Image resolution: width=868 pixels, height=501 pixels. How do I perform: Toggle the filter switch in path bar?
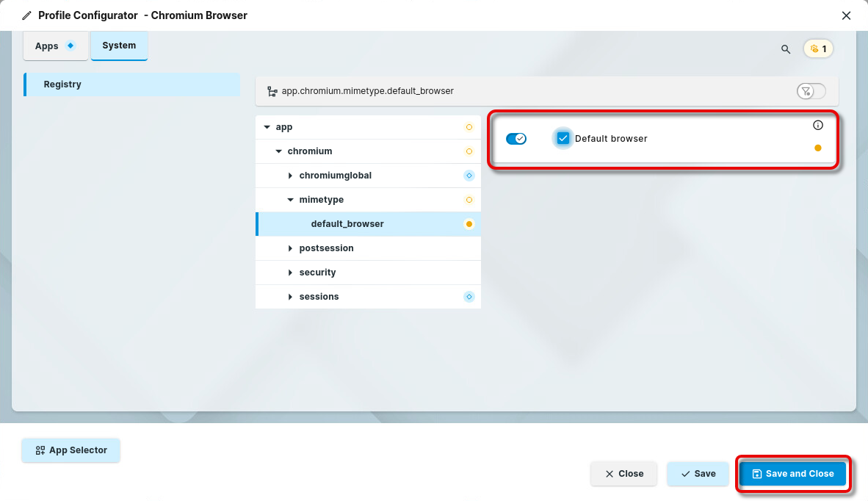tap(811, 91)
